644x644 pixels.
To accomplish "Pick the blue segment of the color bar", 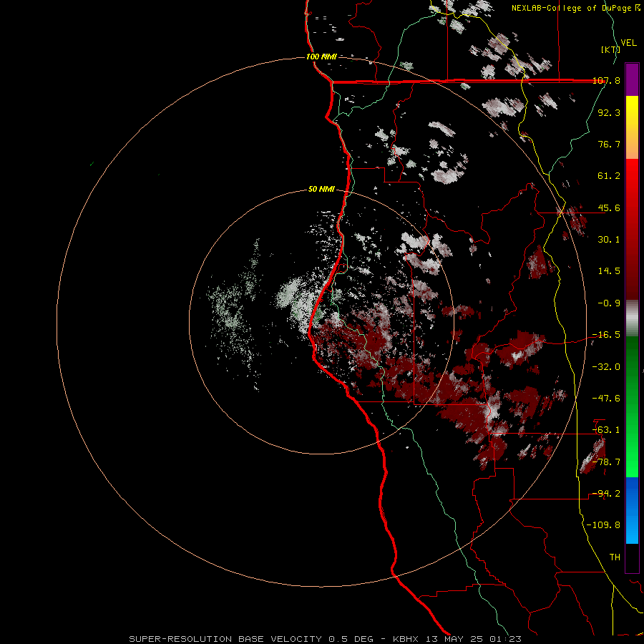I will click(632, 510).
